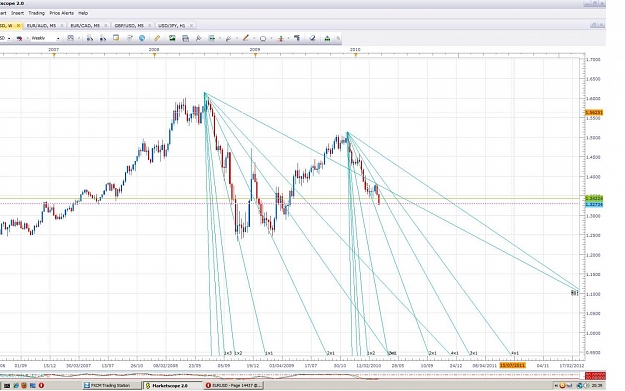Viewport: 625px width, 391px height.
Task: Click the blue globe toolbar icon
Action: (142, 38)
